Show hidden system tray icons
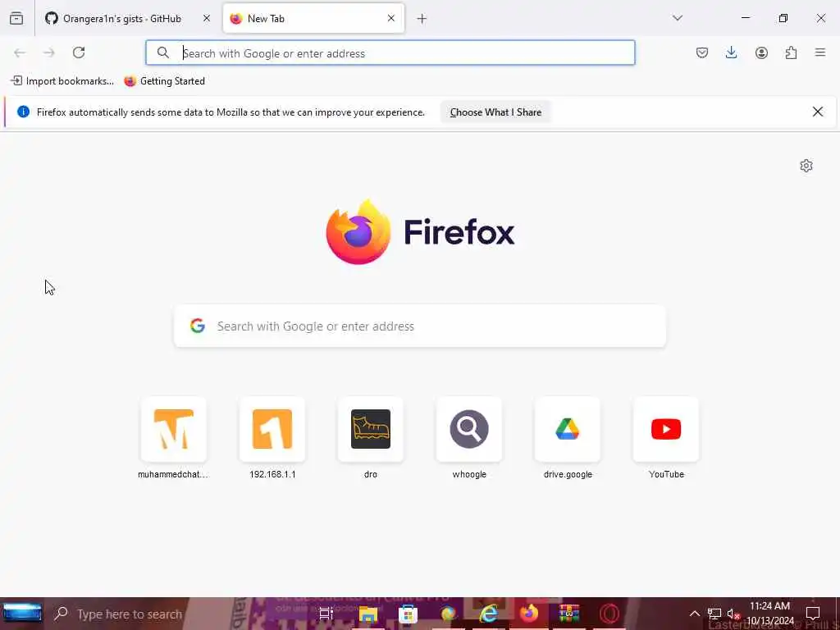The width and height of the screenshot is (840, 630). [694, 614]
